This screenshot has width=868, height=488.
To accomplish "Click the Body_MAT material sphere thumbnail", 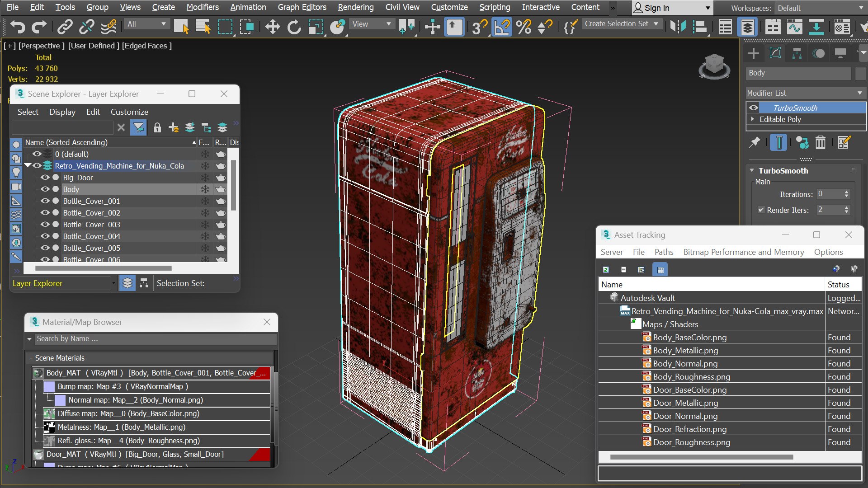I will tap(38, 373).
